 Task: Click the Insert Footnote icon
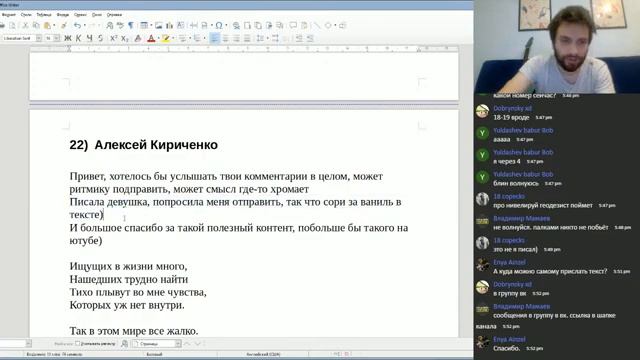[x=247, y=25]
